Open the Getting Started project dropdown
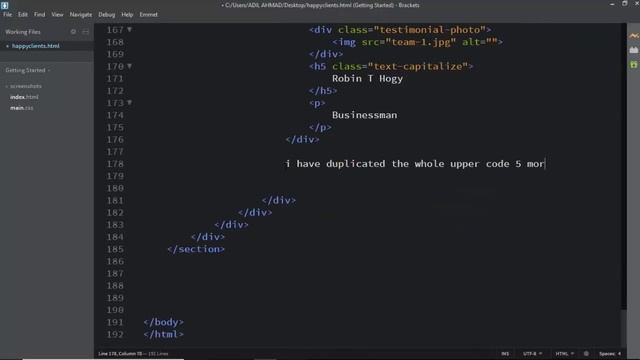Viewport: 640px width, 360px height. pos(27,70)
